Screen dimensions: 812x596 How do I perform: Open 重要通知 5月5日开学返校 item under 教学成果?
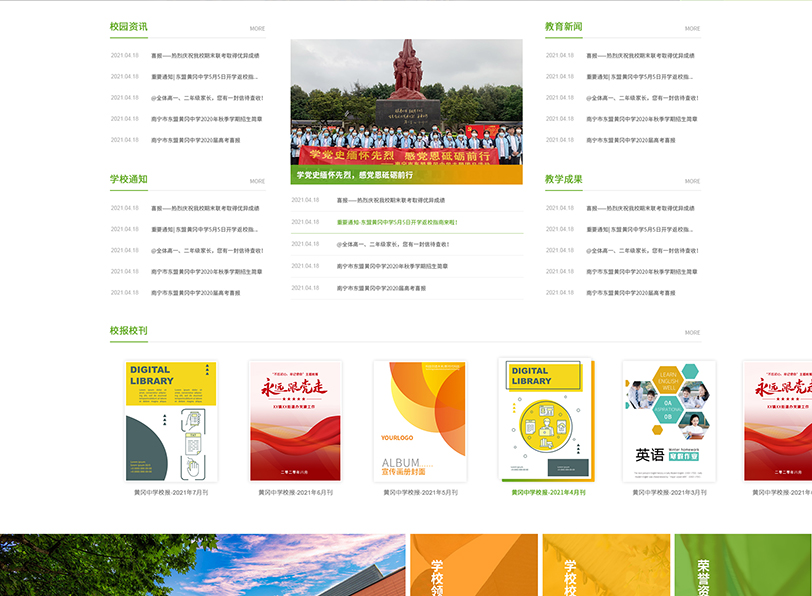coord(640,229)
